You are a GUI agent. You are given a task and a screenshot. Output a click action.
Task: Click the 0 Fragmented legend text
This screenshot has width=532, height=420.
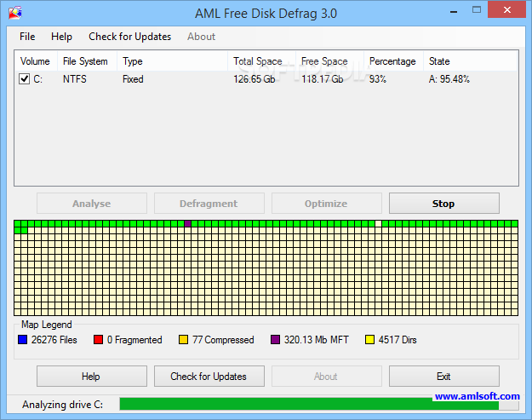134,340
